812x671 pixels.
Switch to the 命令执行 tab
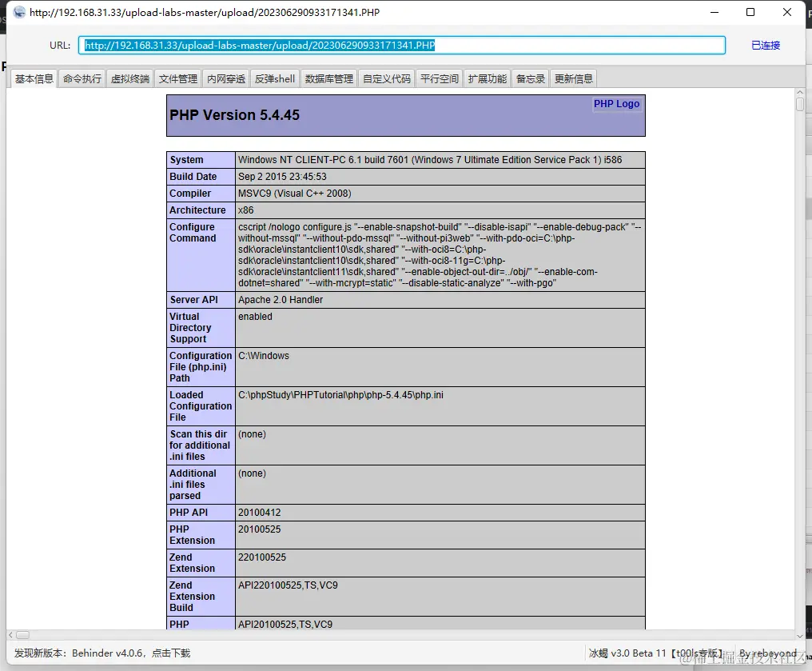(82, 78)
